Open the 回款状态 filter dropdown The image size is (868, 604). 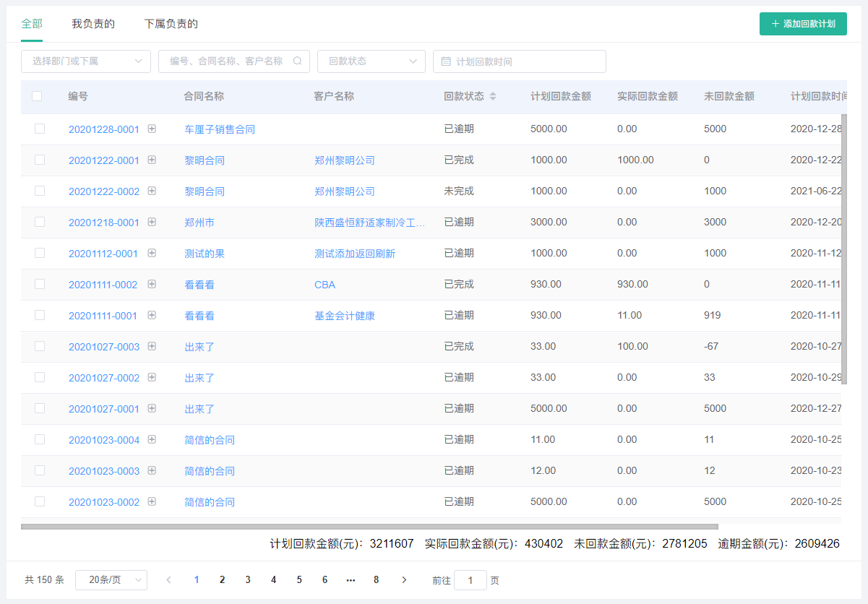click(371, 61)
